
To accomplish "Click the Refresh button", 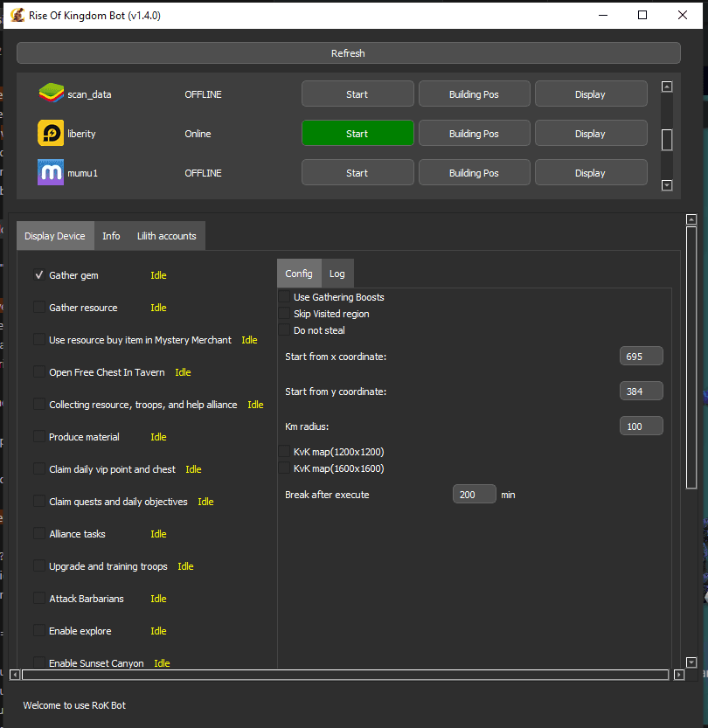I will [x=348, y=53].
